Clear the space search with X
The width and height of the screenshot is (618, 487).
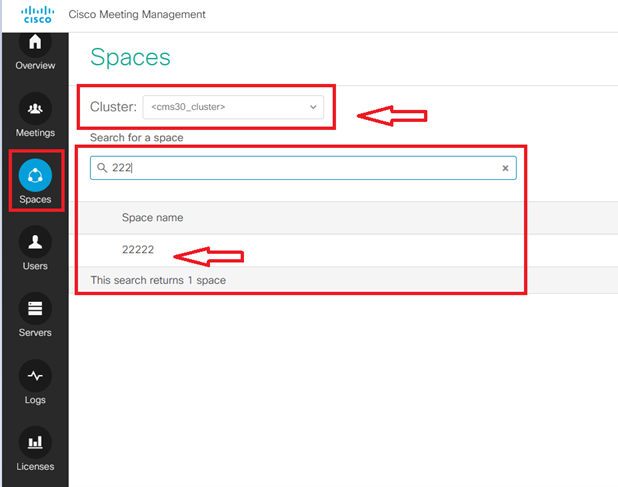(505, 168)
